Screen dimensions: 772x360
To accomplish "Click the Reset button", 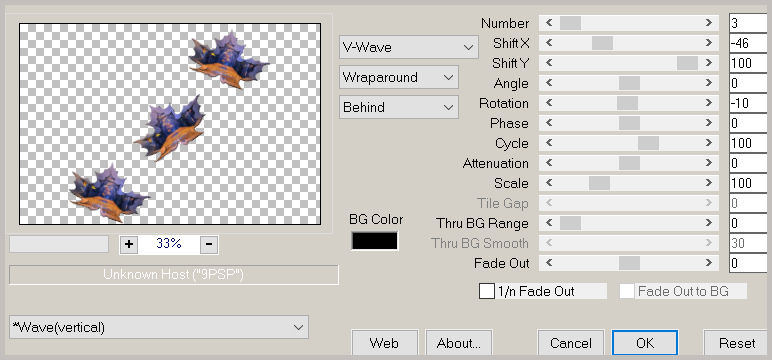I will point(737,343).
